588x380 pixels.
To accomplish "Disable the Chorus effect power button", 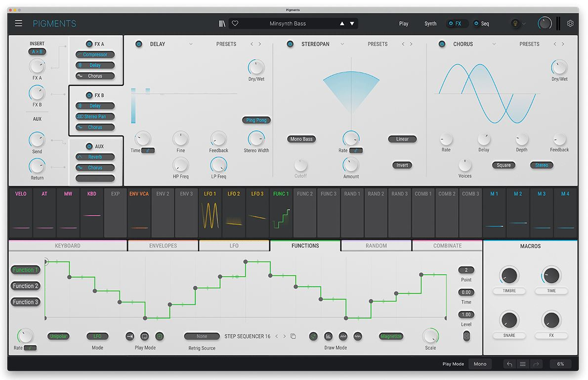I will 442,44.
